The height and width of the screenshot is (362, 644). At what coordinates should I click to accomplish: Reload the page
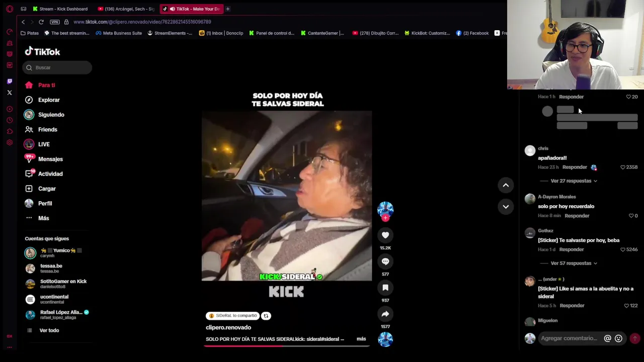click(41, 22)
